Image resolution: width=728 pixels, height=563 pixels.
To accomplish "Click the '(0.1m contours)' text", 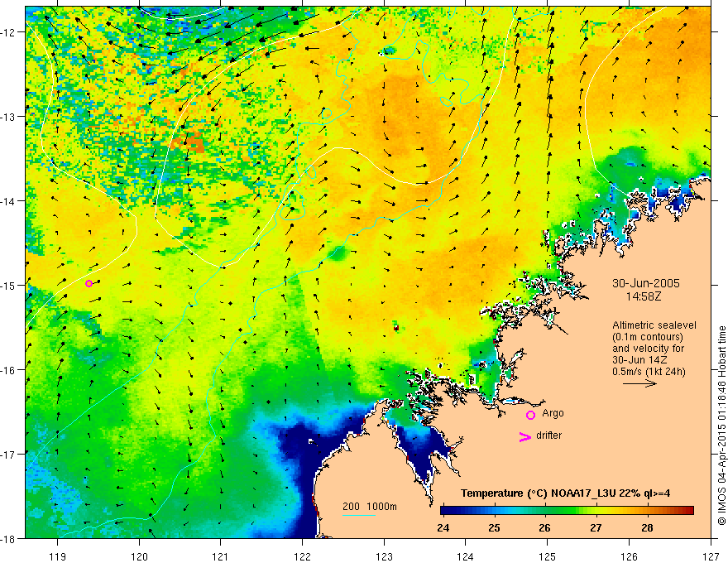I will [x=648, y=337].
